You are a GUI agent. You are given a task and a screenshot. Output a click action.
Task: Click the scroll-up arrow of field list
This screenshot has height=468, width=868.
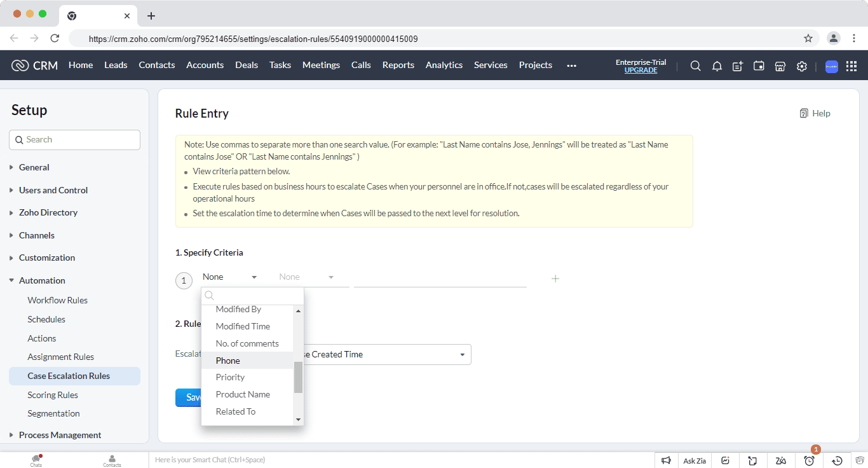click(x=298, y=310)
